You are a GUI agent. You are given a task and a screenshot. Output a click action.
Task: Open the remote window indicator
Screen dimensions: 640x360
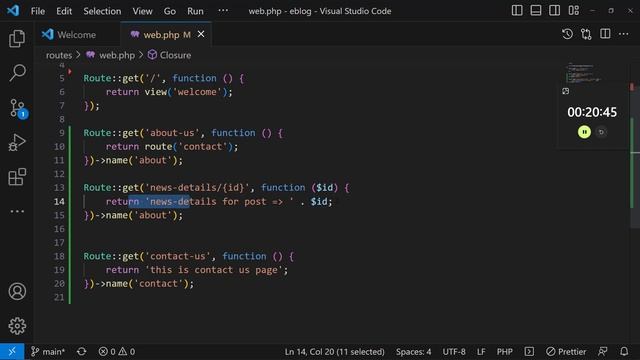point(12,351)
